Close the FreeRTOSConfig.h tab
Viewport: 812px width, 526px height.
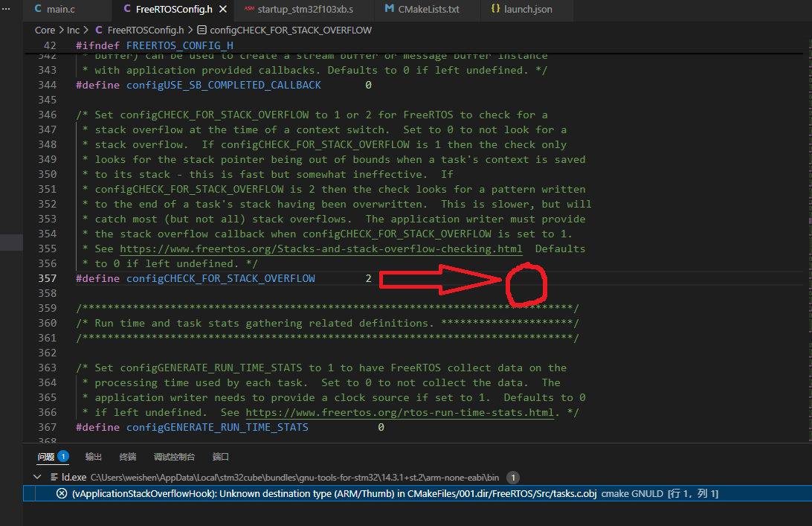click(222, 10)
